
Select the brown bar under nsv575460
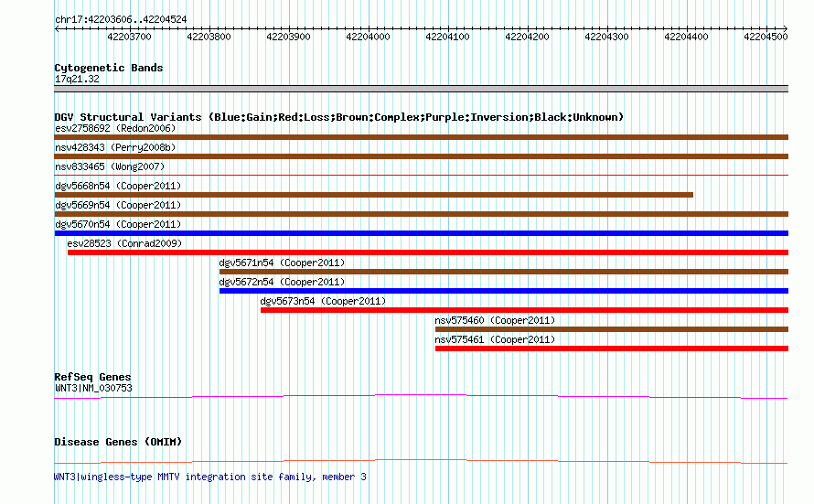(612, 329)
